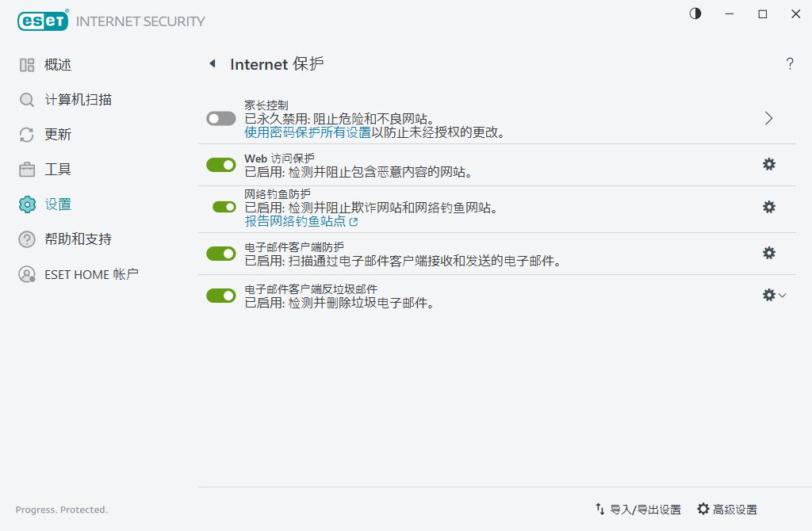This screenshot has height=531, width=812.
Task: Open Web 访问保护 settings gear
Action: coord(768,164)
